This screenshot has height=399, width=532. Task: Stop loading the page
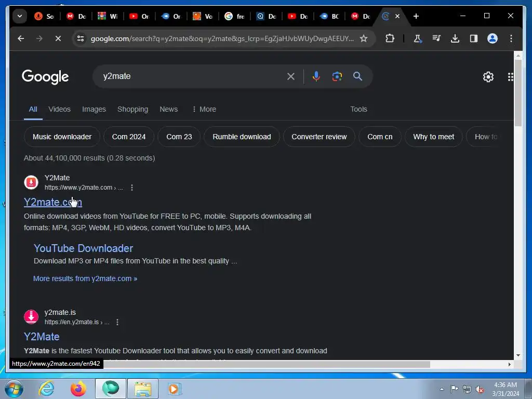pyautogui.click(x=58, y=38)
